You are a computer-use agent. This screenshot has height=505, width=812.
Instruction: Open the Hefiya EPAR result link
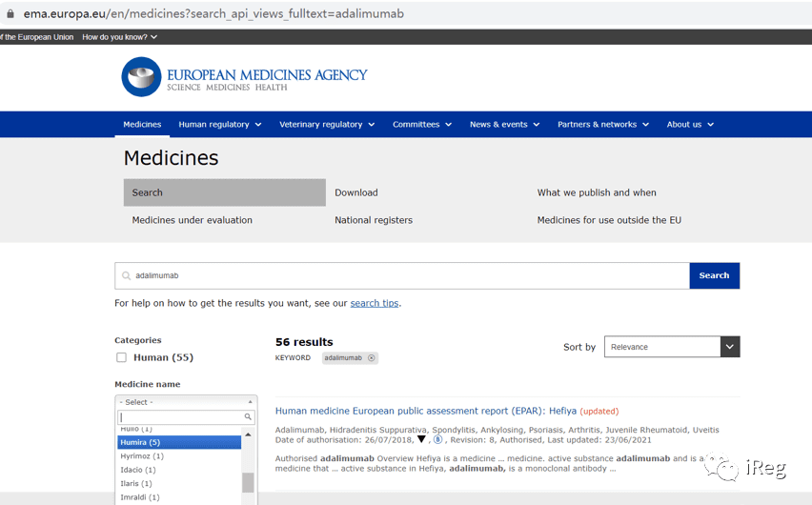pyautogui.click(x=426, y=411)
